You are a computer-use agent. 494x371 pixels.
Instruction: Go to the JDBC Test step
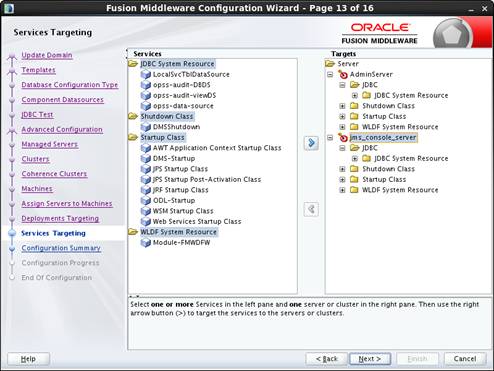point(37,115)
